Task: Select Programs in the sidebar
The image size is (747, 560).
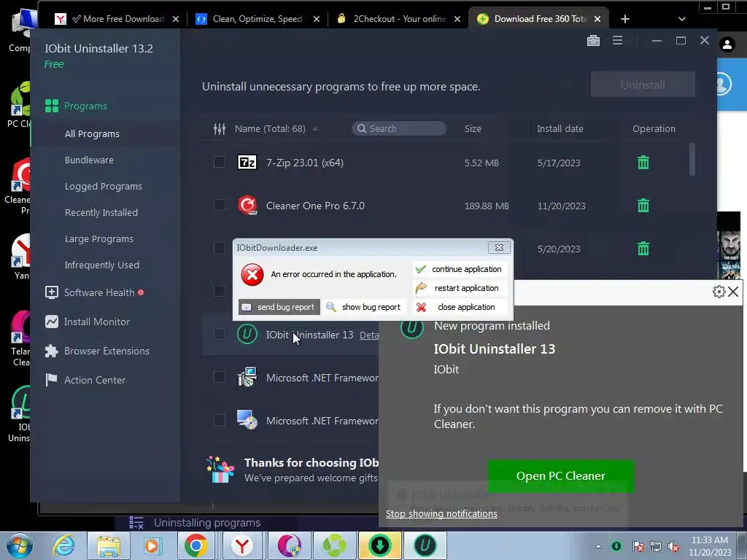Action: (85, 106)
